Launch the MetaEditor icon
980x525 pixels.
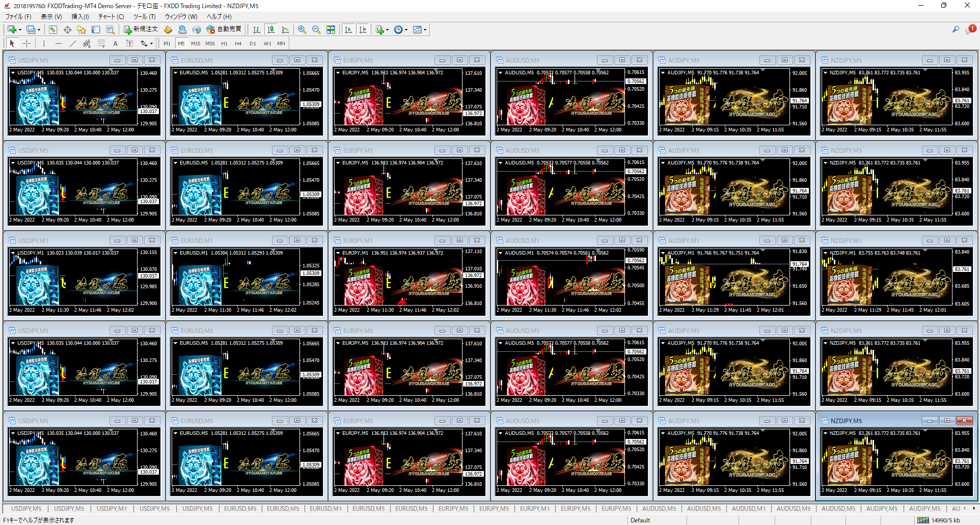click(x=168, y=30)
